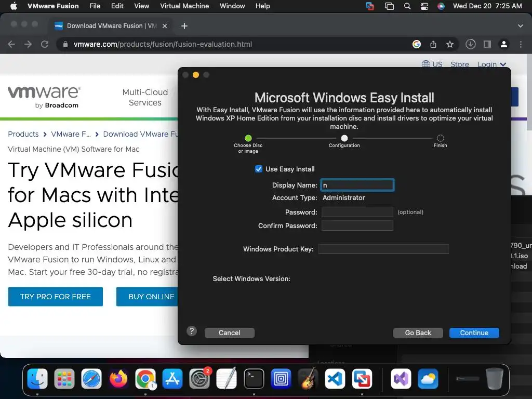Open the Trash in the dock
532x399 pixels.
tap(495, 379)
